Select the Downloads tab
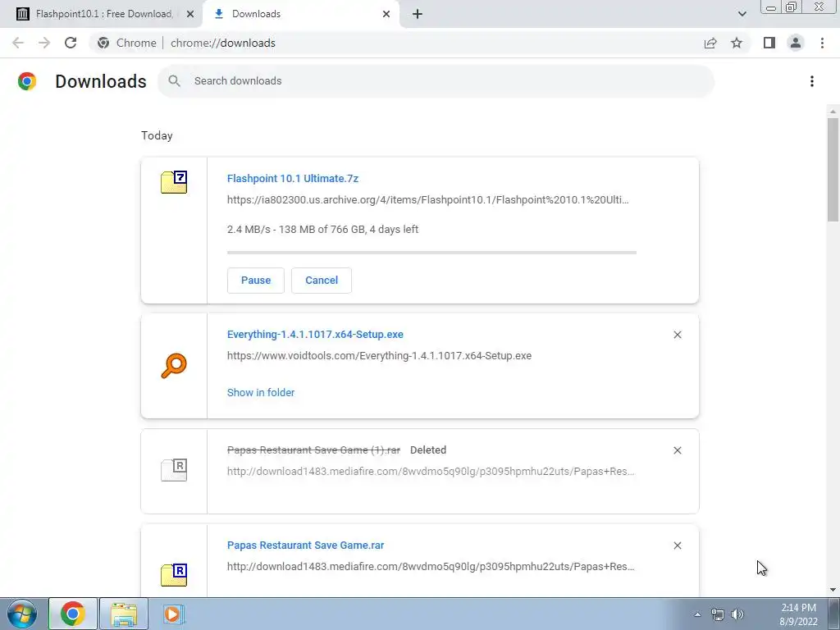 [x=300, y=14]
